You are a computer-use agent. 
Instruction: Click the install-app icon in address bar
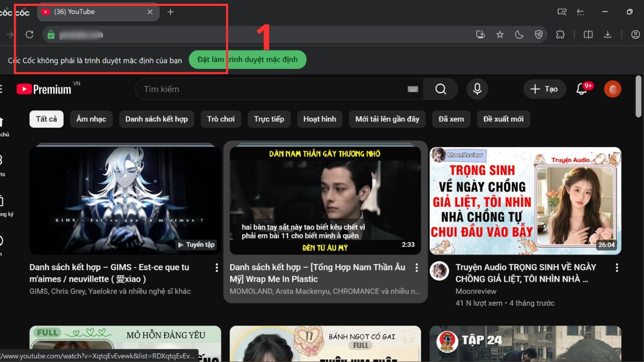(x=480, y=35)
